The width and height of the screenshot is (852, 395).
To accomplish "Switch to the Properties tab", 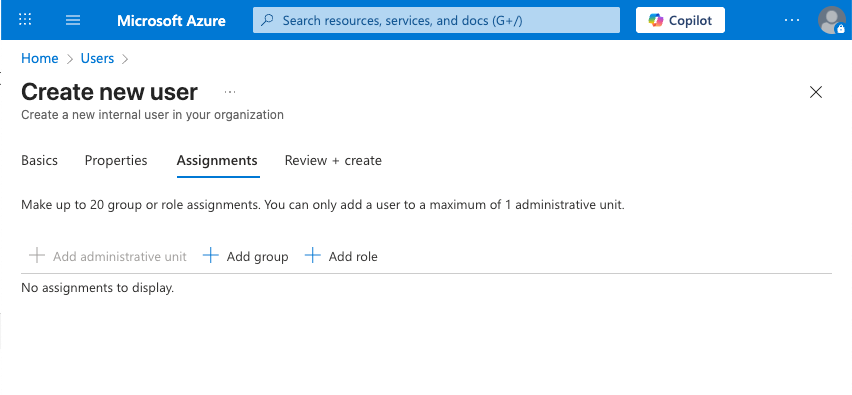I will [x=116, y=161].
